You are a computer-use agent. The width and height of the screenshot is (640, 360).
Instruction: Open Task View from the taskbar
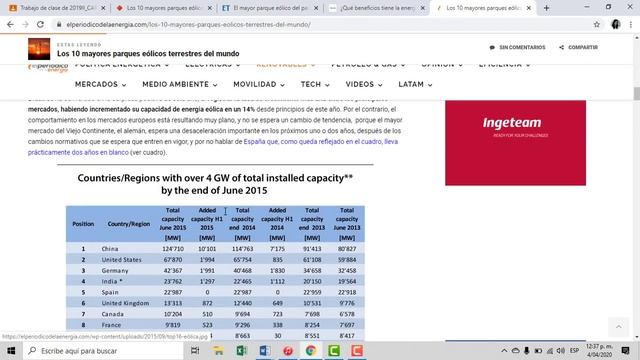pos(195,351)
